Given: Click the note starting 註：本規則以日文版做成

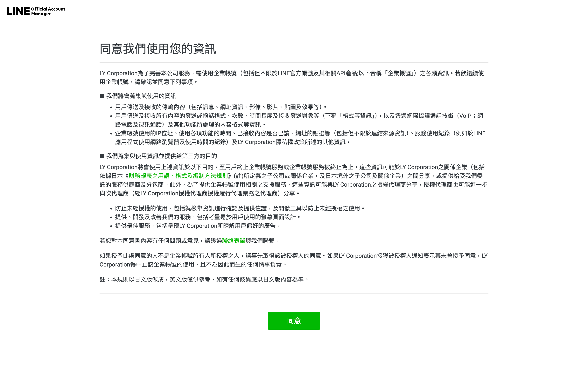Looking at the screenshot, I should click(x=204, y=279).
